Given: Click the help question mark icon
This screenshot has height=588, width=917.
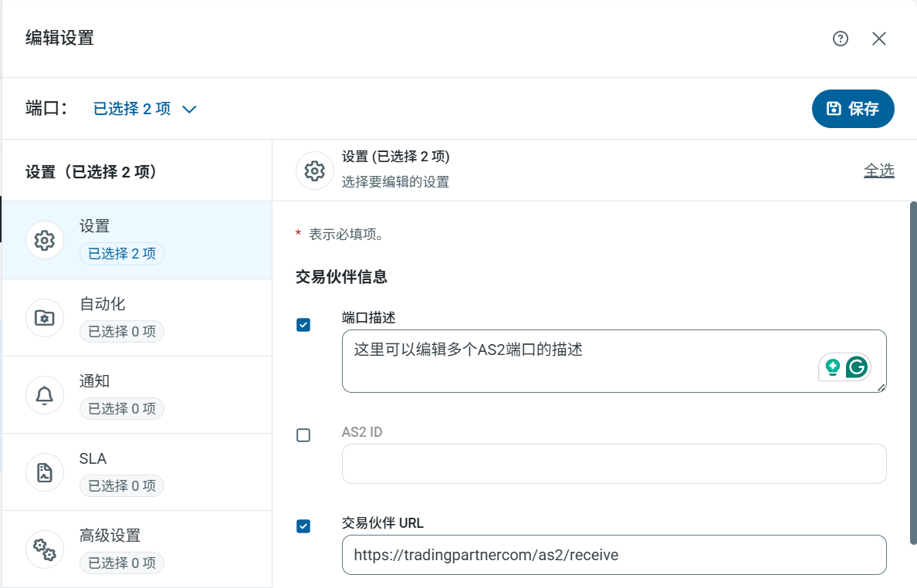Looking at the screenshot, I should pos(841,39).
